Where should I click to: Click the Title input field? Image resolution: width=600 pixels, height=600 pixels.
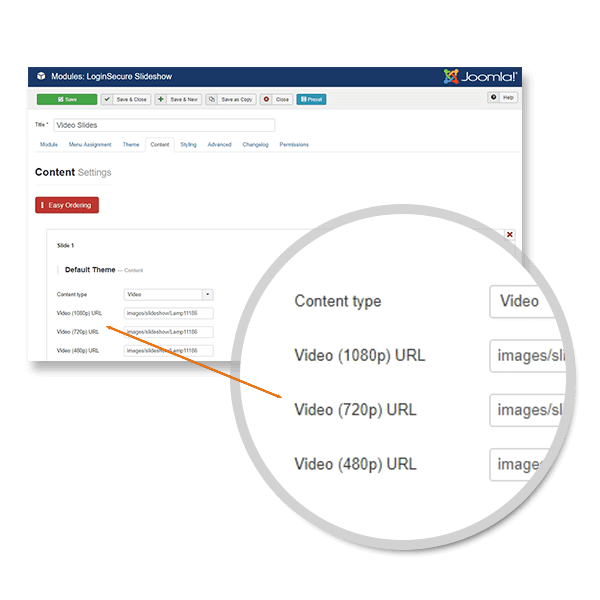(x=164, y=125)
